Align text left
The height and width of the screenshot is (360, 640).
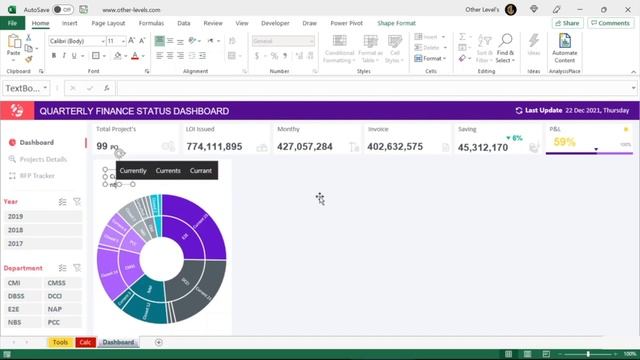coord(160,56)
